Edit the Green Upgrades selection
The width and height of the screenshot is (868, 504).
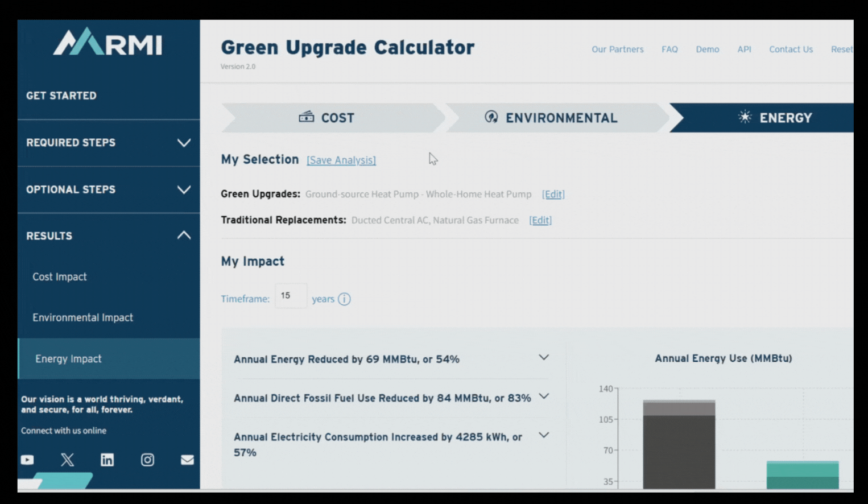pos(552,194)
